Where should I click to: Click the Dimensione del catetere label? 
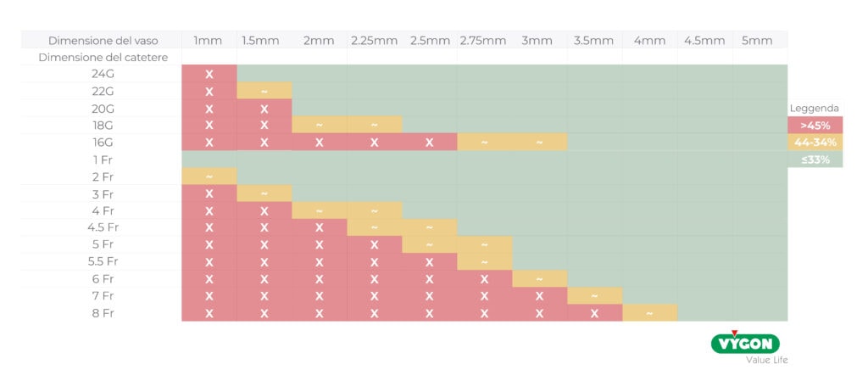click(x=103, y=57)
